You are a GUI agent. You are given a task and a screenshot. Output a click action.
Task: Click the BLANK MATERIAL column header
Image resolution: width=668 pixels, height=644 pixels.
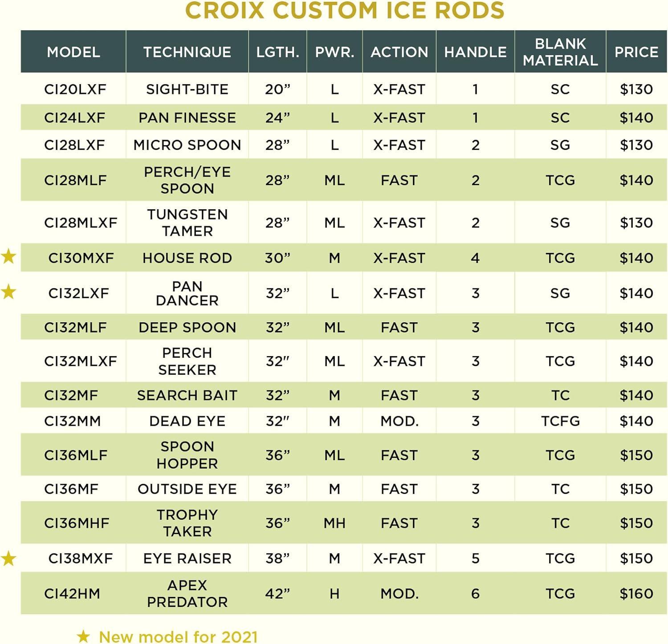tap(560, 52)
